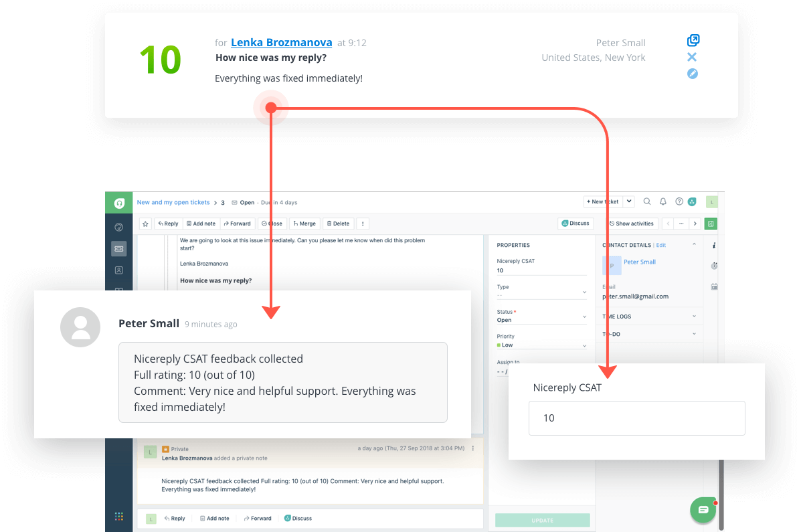Viewport: 799px width, 532px height.
Task: Click the blue pencil edit icon on the rating card
Action: 693,74
